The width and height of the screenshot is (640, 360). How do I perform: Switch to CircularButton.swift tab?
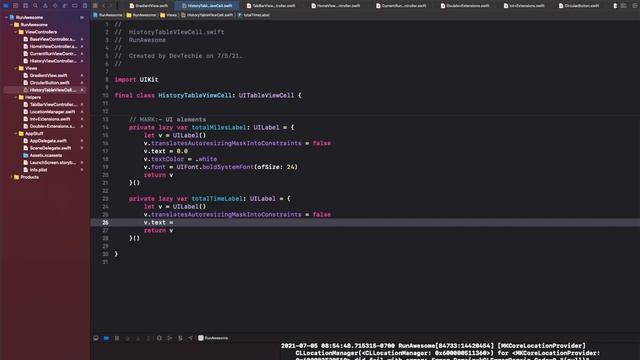pyautogui.click(x=579, y=6)
